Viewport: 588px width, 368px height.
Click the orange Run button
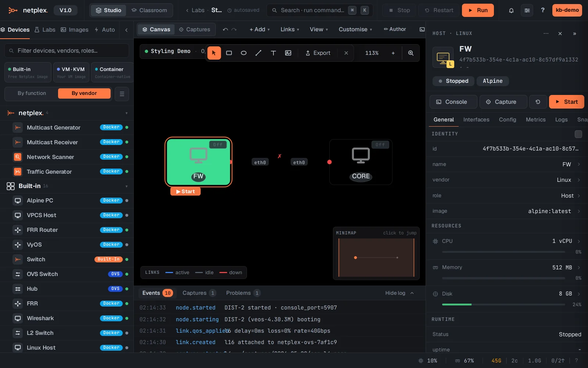click(x=478, y=10)
